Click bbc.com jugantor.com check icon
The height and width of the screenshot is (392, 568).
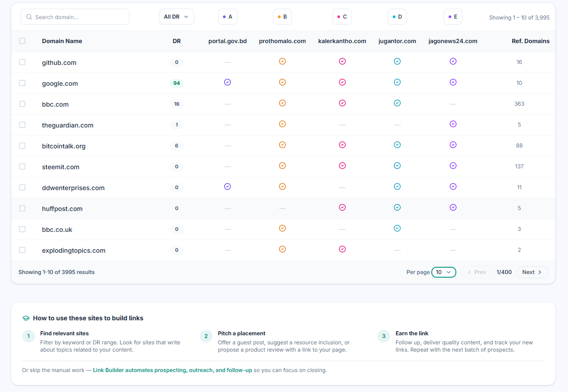point(397,103)
